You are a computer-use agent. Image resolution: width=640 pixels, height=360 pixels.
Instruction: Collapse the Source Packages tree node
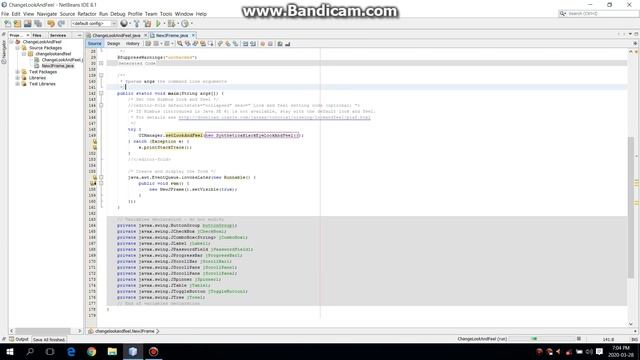(x=18, y=48)
